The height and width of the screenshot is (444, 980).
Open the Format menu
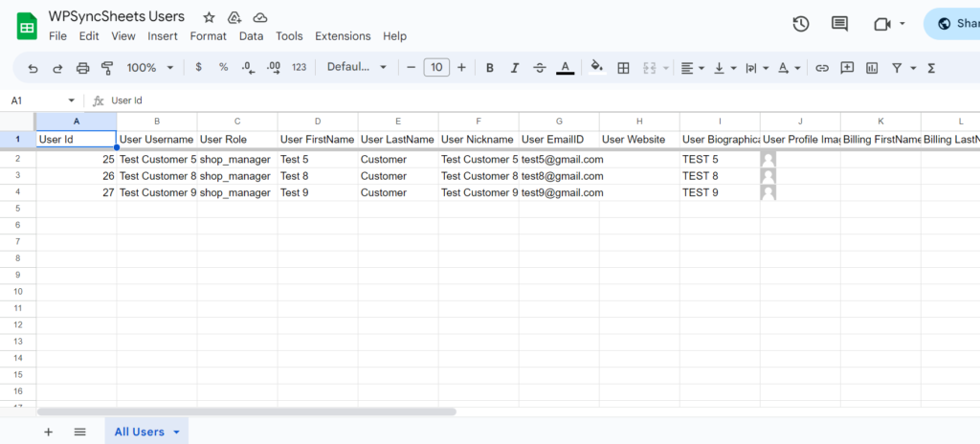tap(208, 36)
